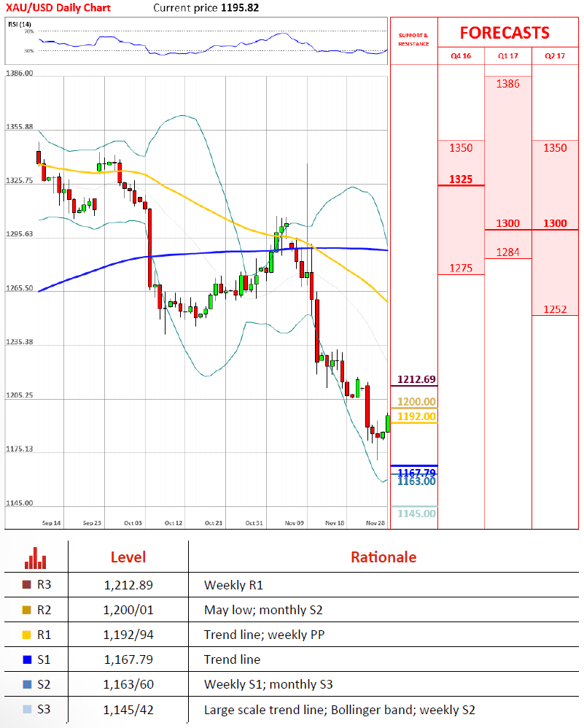Click the R3 level value 1,212.89
The width and height of the screenshot is (584, 728).
128,585
